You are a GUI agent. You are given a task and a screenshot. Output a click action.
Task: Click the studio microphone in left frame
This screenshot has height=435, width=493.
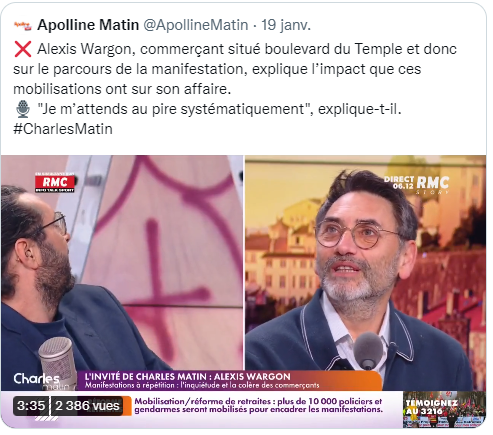click(x=56, y=362)
